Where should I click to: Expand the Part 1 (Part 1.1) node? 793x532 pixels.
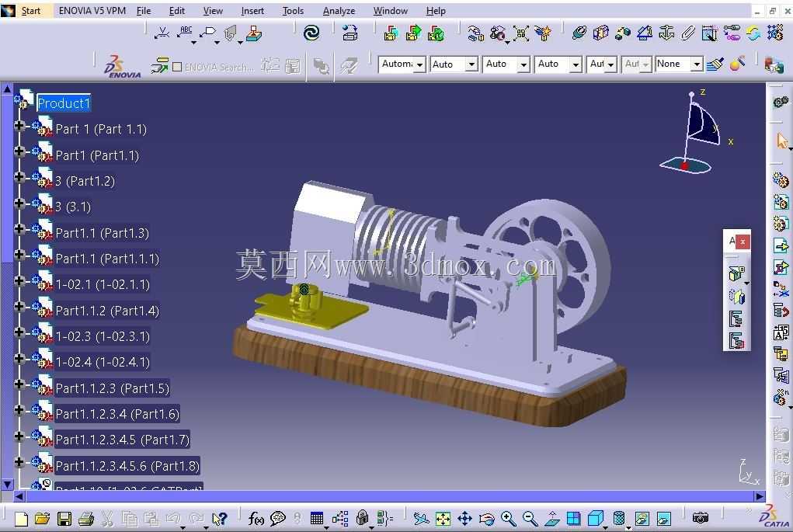coord(19,125)
